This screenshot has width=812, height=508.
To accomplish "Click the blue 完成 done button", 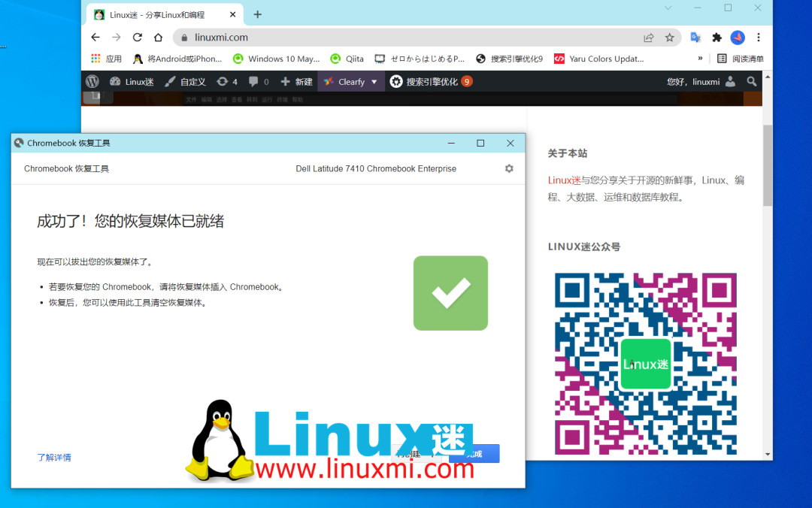I will tap(474, 454).
